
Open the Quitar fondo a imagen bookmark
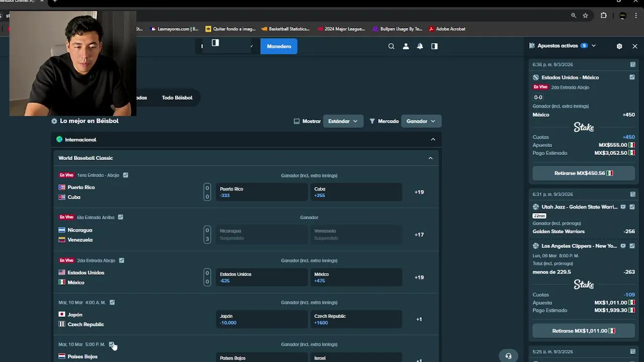(x=230, y=29)
